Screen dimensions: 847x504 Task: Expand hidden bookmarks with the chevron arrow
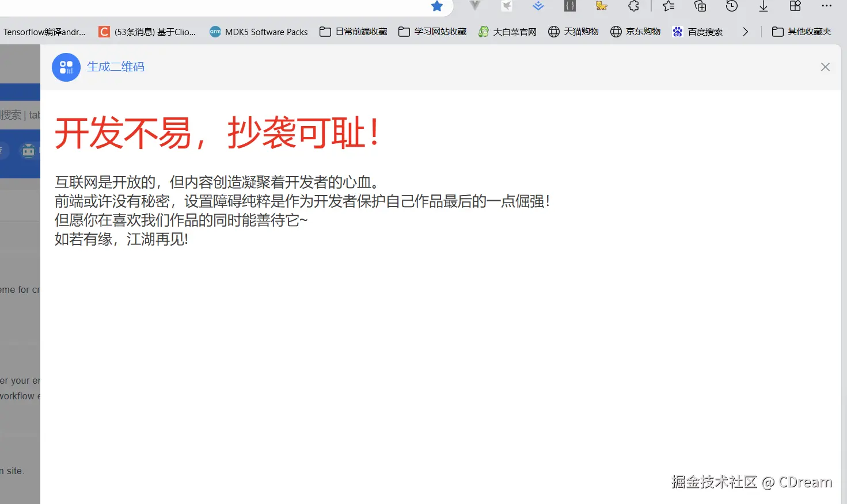pos(745,32)
